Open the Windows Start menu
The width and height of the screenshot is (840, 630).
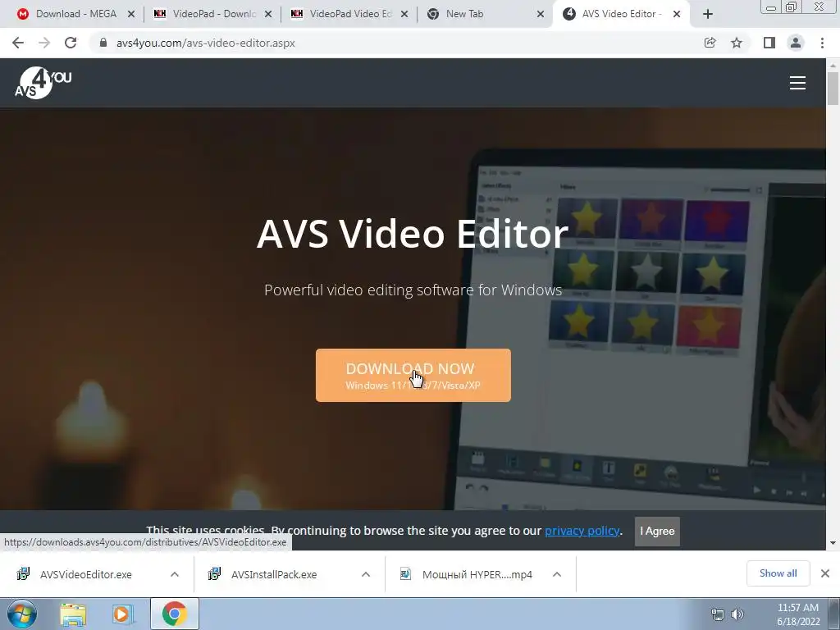[x=22, y=614]
